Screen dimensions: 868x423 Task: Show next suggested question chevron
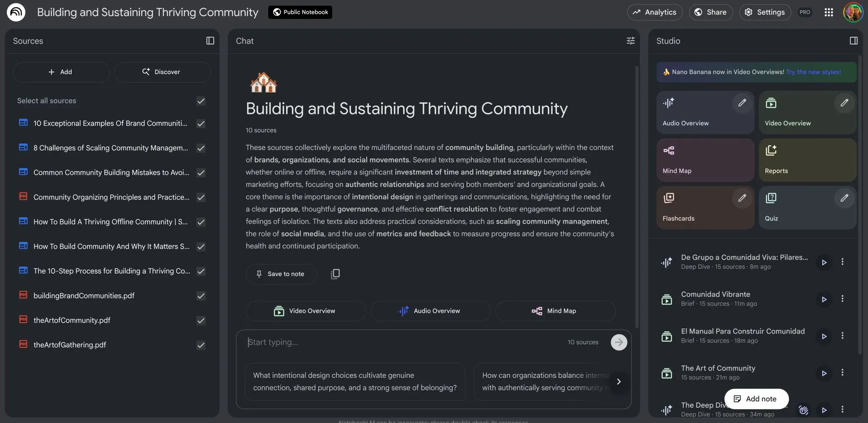point(619,382)
